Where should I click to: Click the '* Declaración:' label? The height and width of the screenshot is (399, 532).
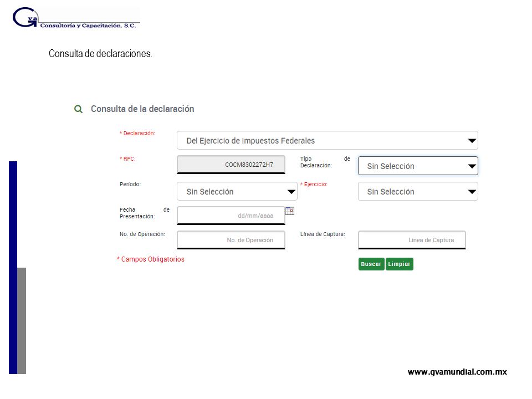[x=137, y=134]
